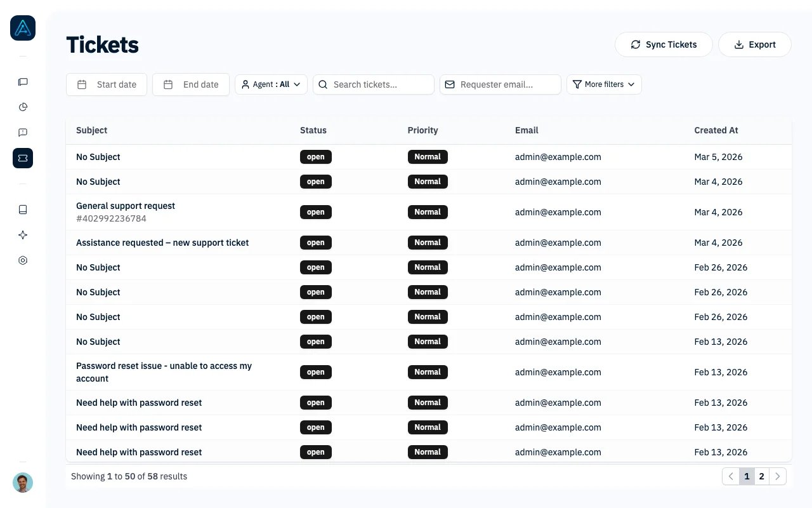This screenshot has height=508, width=812.
Task: Click the open badge on the Password reset issue row
Action: 316,372
